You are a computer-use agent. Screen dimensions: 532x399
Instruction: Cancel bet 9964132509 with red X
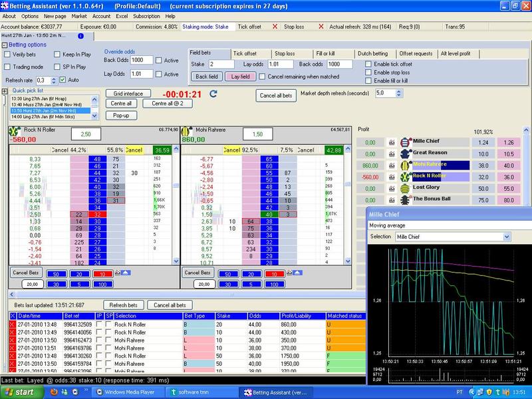point(13,325)
